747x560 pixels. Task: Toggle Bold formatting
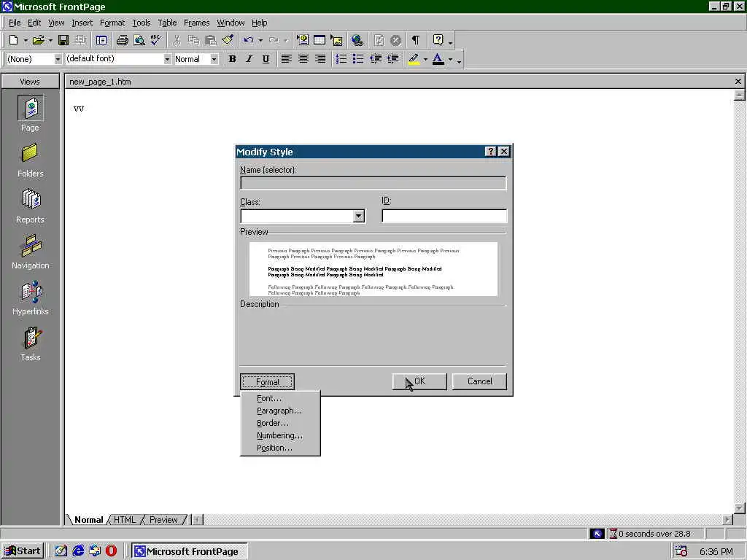[232, 59]
